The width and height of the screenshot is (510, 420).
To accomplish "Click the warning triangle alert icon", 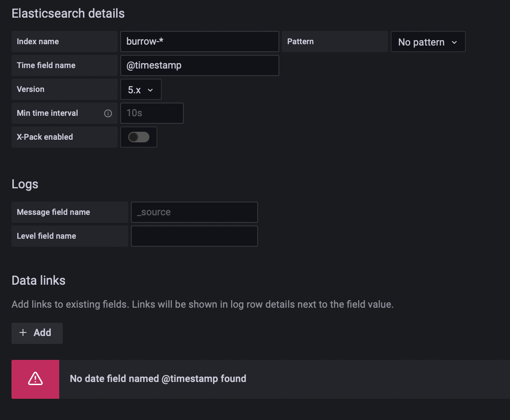I will coord(35,379).
